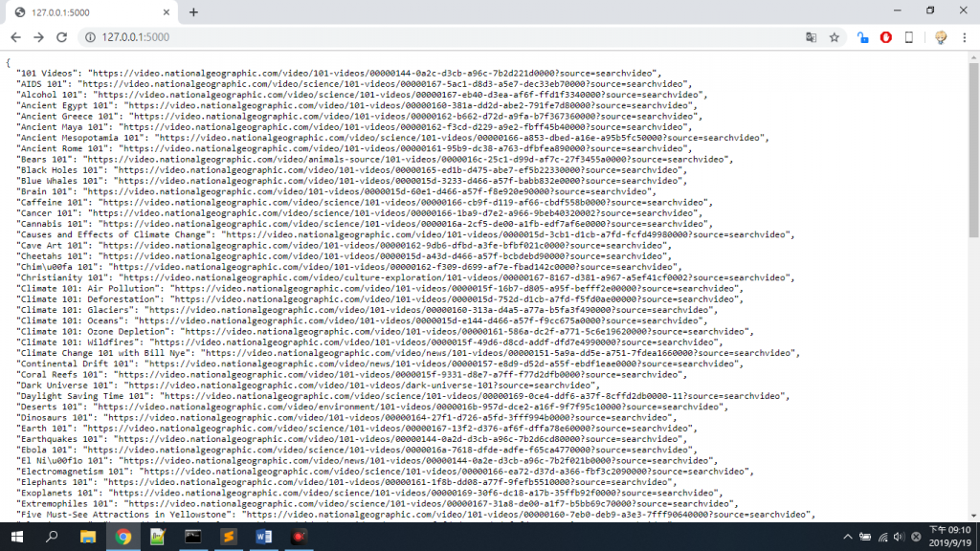Open Sublime Text from taskbar
980x551 pixels.
[x=229, y=537]
